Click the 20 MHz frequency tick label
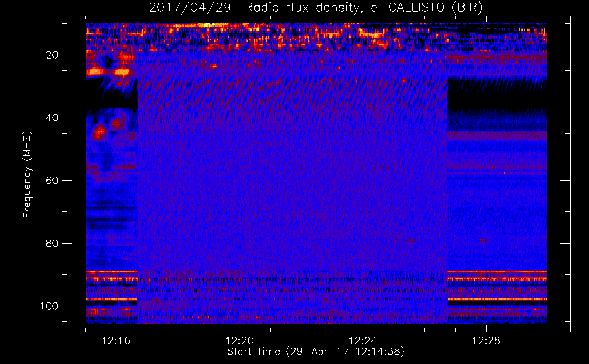Viewport: 589px width, 364px height. point(52,55)
